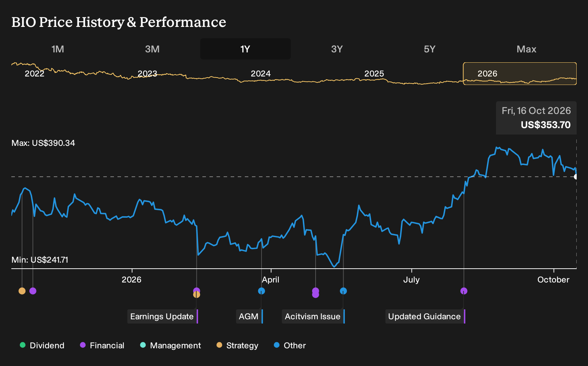
Task: Open the Acitvism Issue event label
Action: pos(313,316)
